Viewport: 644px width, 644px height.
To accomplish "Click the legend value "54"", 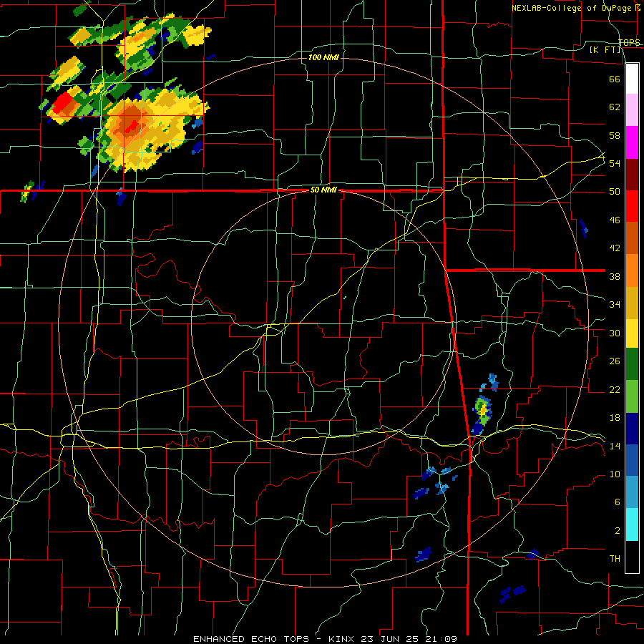I will pos(615,163).
